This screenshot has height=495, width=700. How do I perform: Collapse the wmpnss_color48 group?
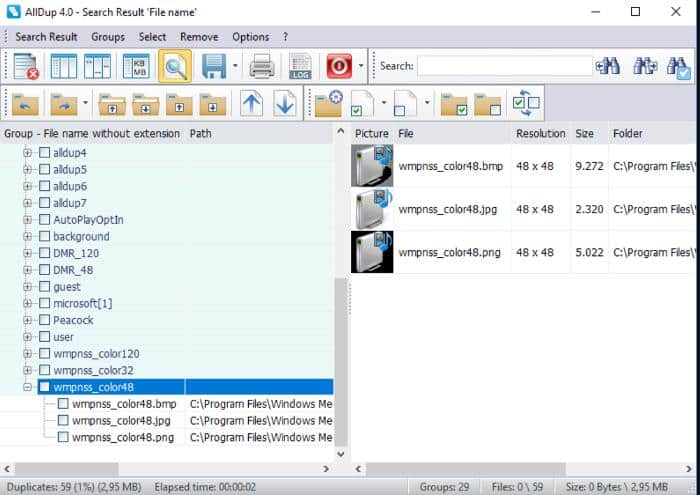pos(27,387)
